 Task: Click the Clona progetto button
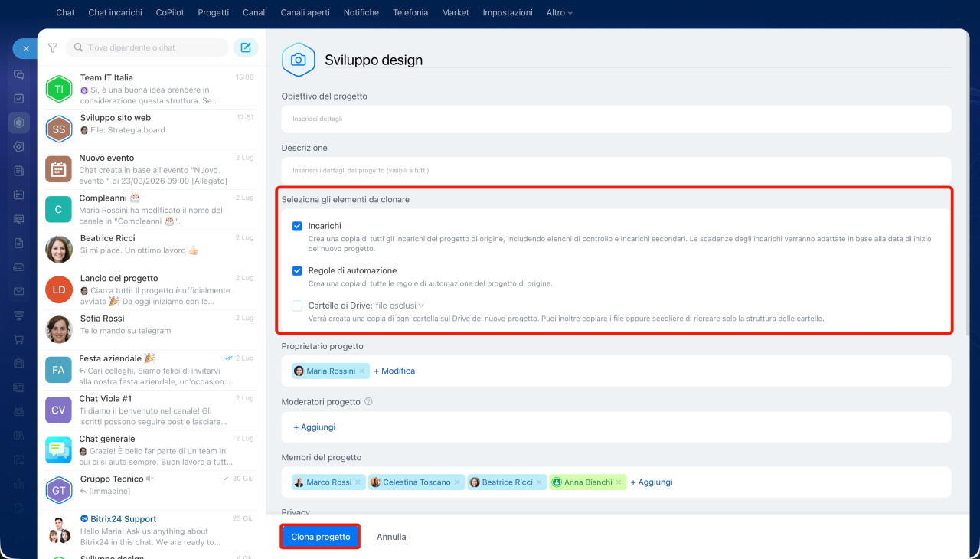(x=321, y=537)
